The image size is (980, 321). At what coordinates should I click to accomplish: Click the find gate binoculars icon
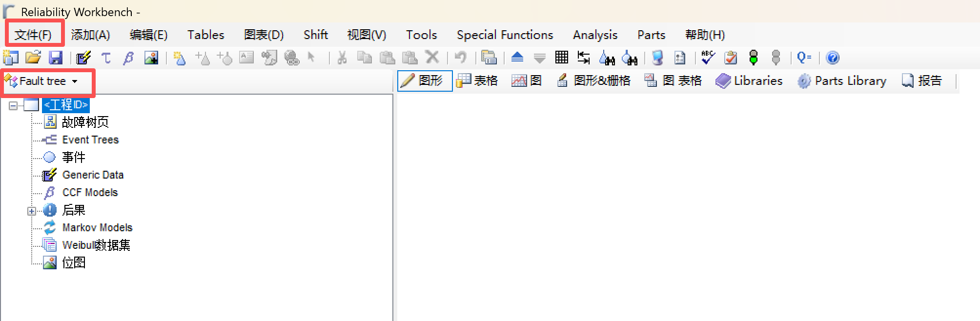607,58
